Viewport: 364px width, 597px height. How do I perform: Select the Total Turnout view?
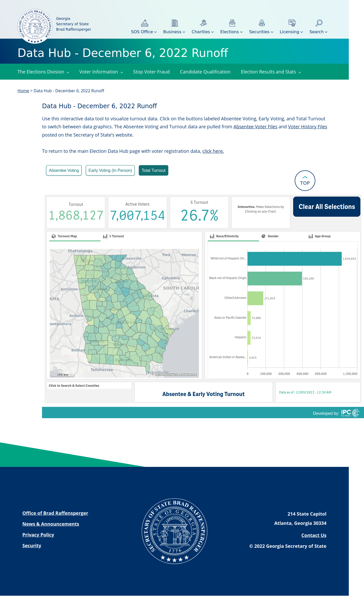[x=154, y=170]
